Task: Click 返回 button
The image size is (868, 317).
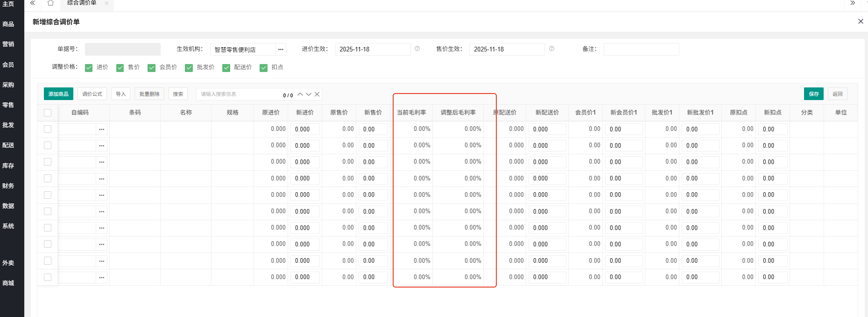Action: coord(838,94)
